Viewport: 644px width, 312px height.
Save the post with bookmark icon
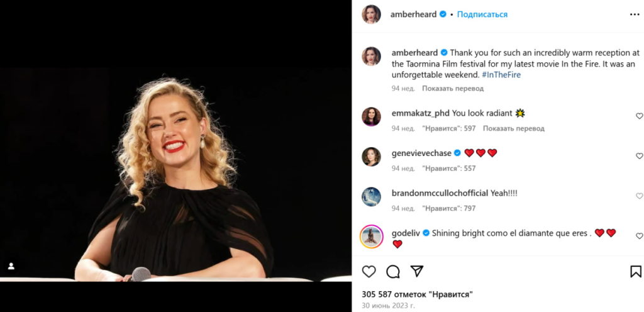[x=636, y=272]
